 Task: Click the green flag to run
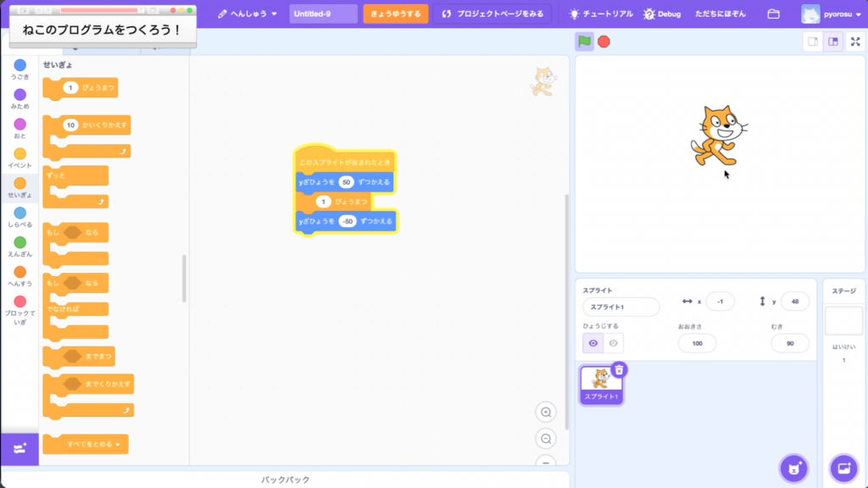point(584,42)
